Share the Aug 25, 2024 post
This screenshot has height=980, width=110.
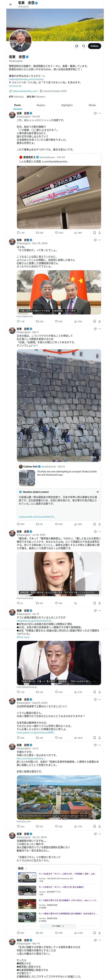[99, 738]
